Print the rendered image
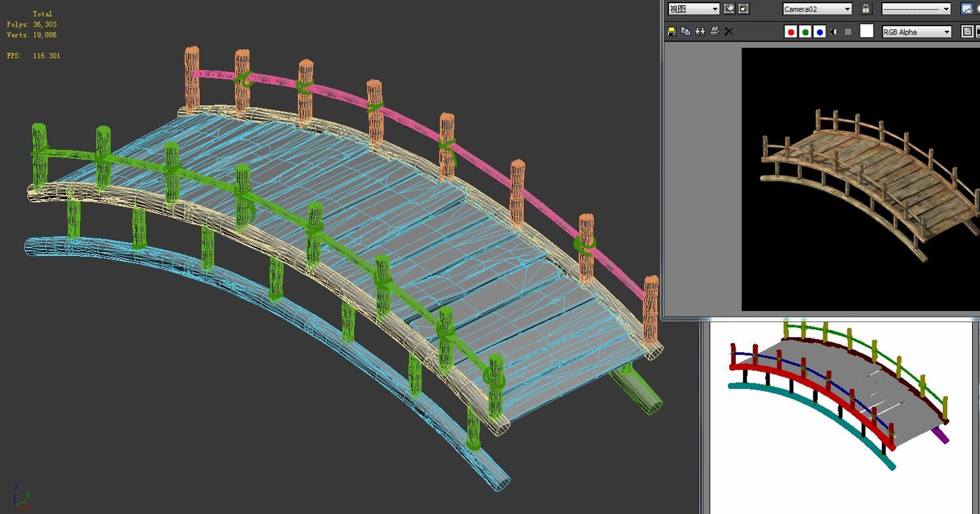The image size is (980, 514). tap(714, 31)
